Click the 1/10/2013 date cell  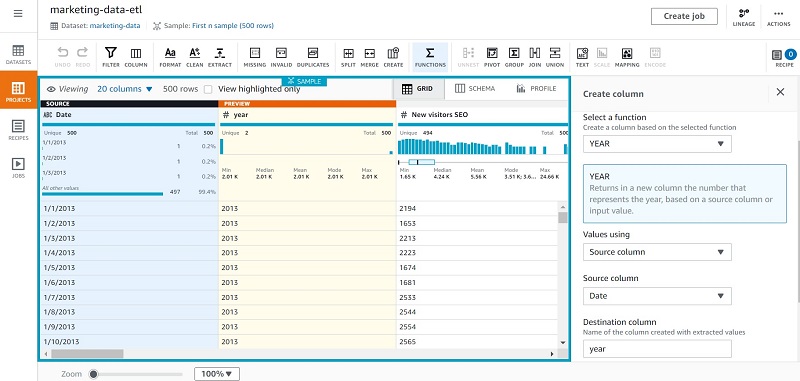click(x=129, y=342)
